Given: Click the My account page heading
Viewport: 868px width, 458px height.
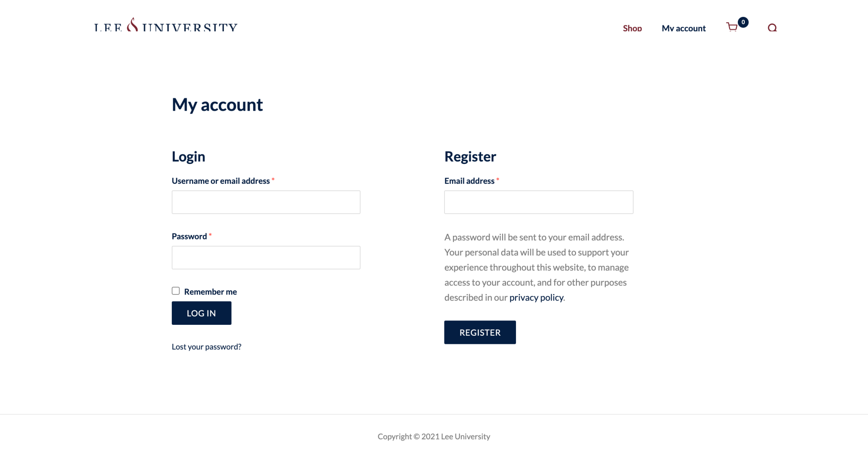Looking at the screenshot, I should [x=217, y=105].
